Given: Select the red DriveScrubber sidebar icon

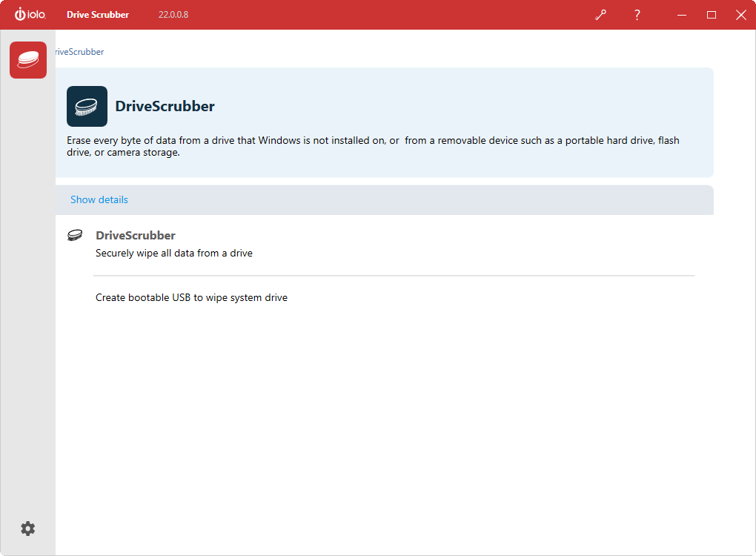Looking at the screenshot, I should click(28, 60).
